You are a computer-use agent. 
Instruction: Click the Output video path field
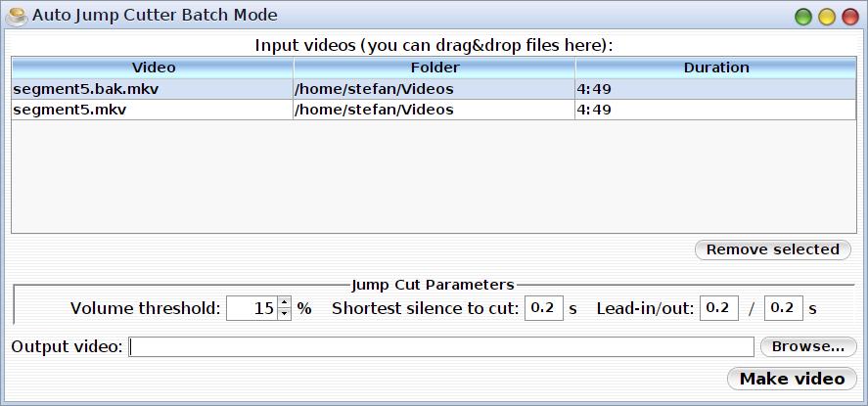click(441, 347)
